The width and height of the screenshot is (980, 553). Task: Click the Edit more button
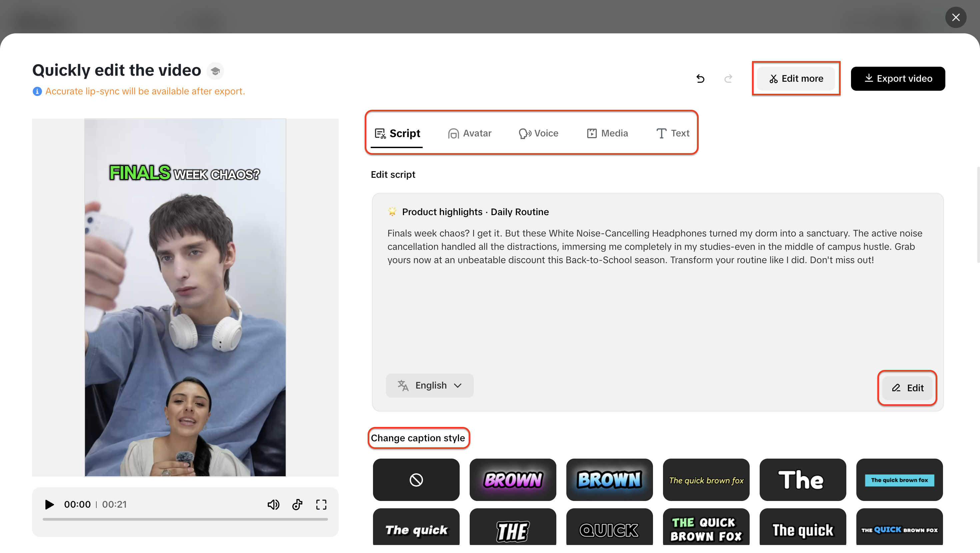(796, 78)
